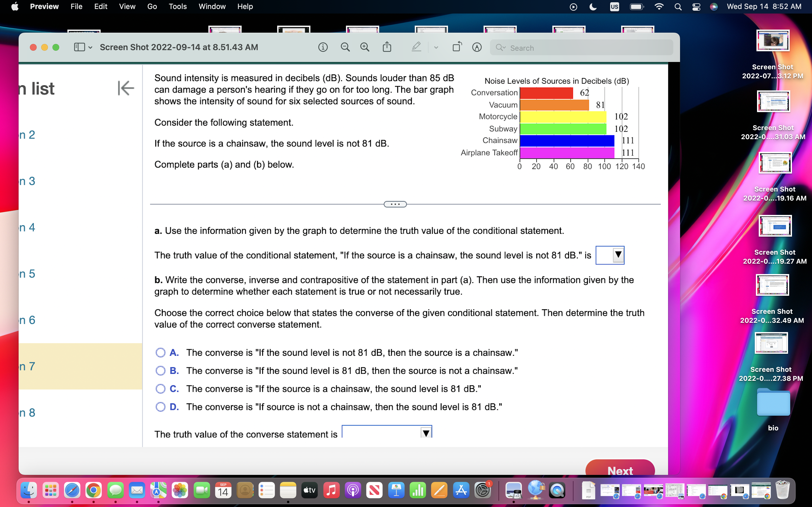The height and width of the screenshot is (507, 812).
Task: Click the Preview Search field
Action: (x=581, y=48)
